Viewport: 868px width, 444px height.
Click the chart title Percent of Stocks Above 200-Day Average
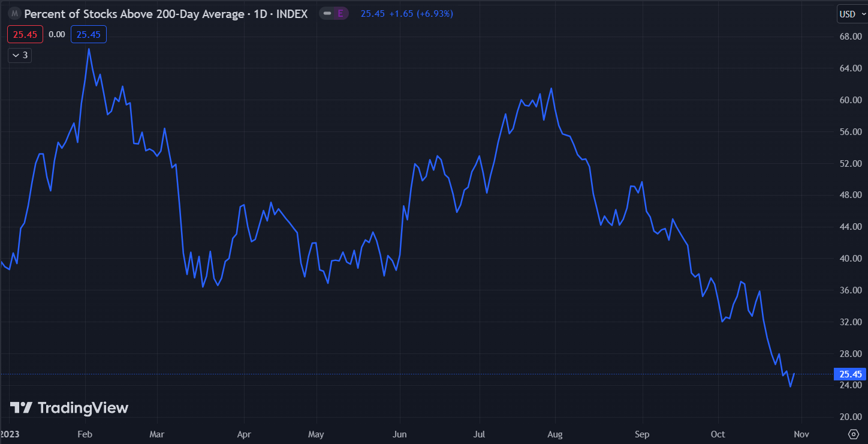pos(134,14)
